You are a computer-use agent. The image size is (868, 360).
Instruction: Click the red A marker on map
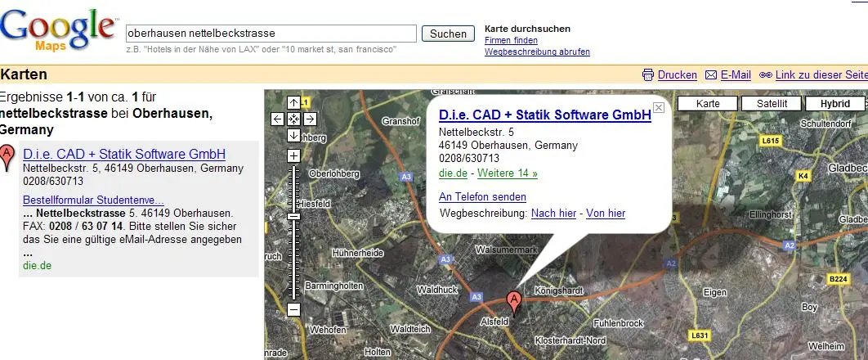(x=514, y=303)
